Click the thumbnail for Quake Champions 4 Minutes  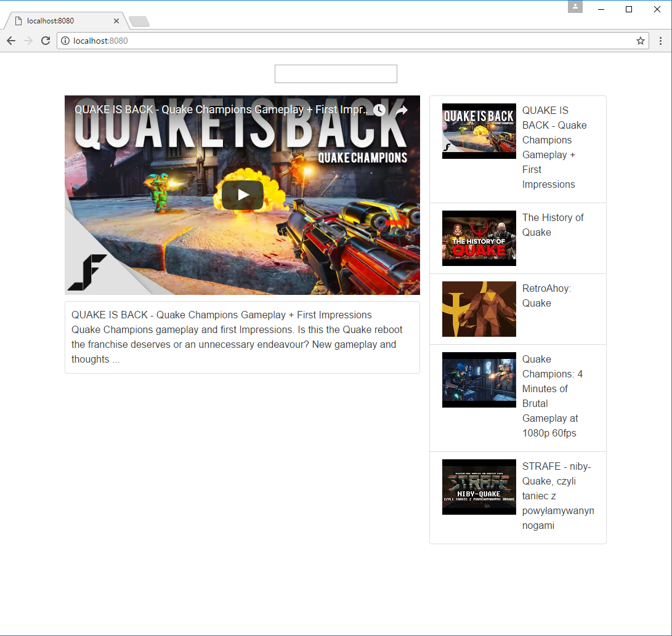479,380
